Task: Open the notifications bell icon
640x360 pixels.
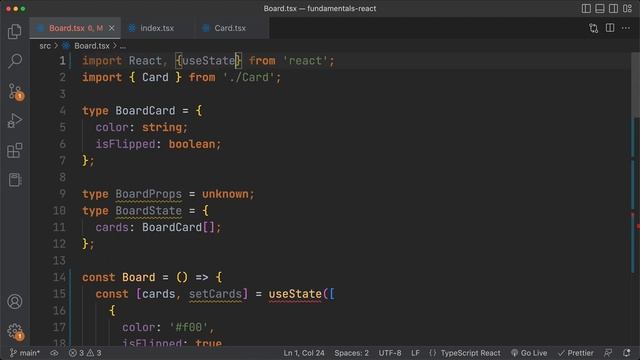Action: [x=627, y=353]
